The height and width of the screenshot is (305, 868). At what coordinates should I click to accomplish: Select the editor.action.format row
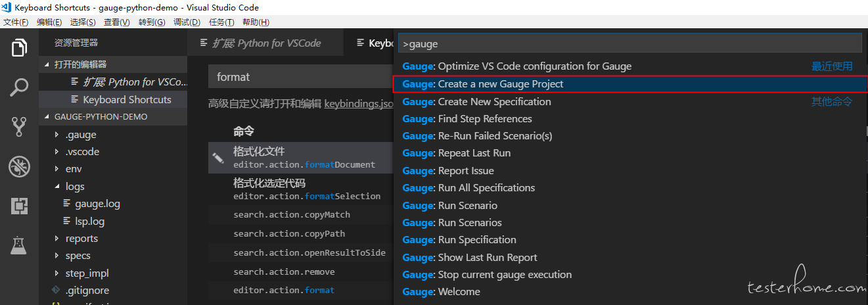[301, 291]
